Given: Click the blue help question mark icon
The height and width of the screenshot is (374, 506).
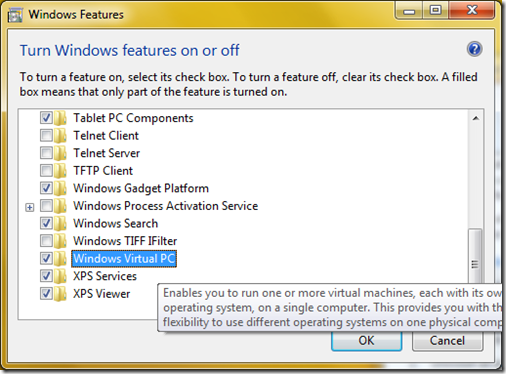Looking at the screenshot, I should click(x=474, y=49).
